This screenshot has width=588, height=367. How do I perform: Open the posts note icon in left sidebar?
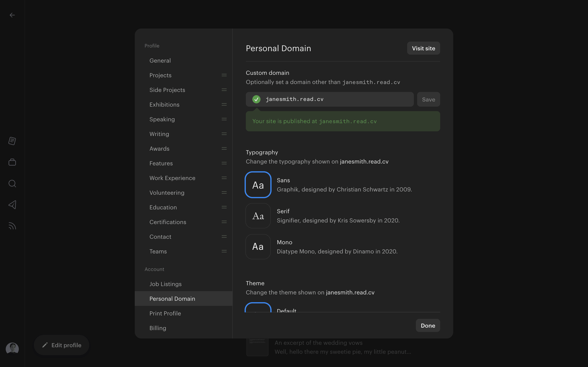click(x=12, y=141)
